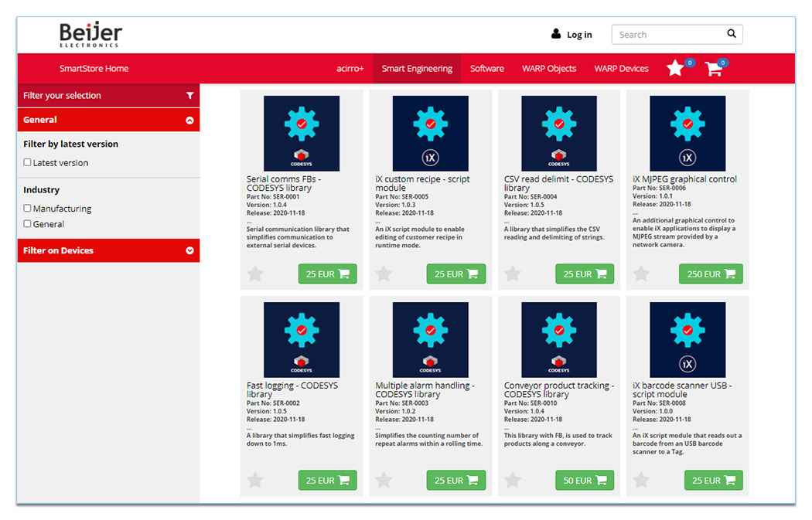Tick the General industry checkbox
This screenshot has height=520, width=812.
[28, 223]
